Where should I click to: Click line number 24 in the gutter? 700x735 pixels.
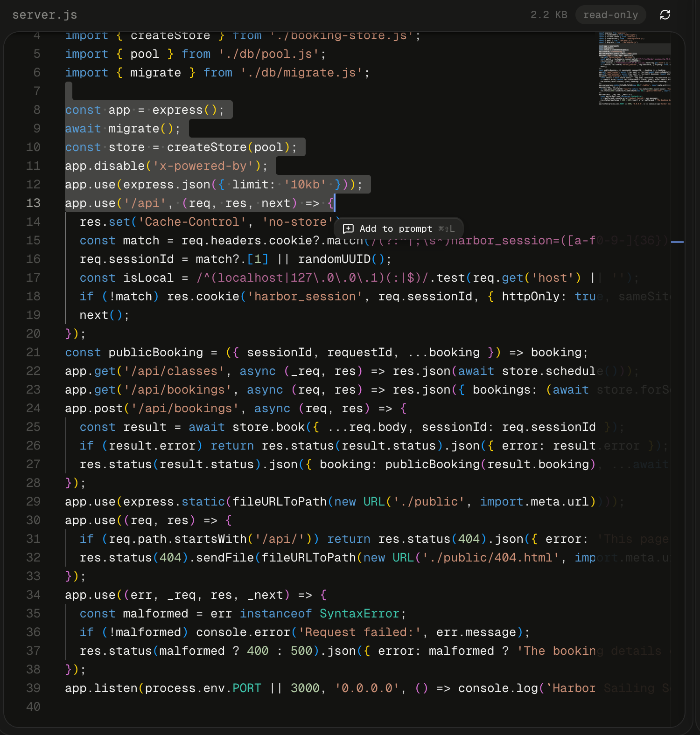point(33,409)
